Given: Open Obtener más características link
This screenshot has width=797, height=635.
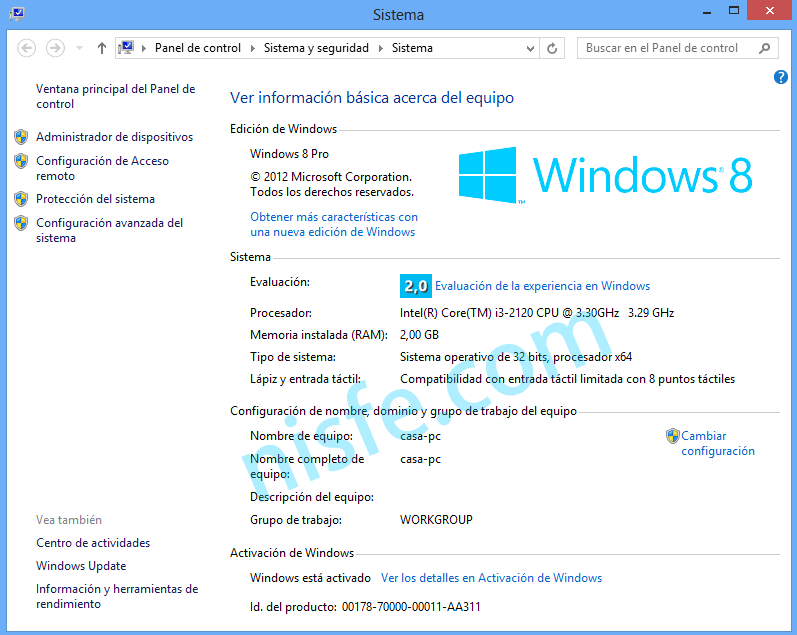Looking at the screenshot, I should [334, 224].
